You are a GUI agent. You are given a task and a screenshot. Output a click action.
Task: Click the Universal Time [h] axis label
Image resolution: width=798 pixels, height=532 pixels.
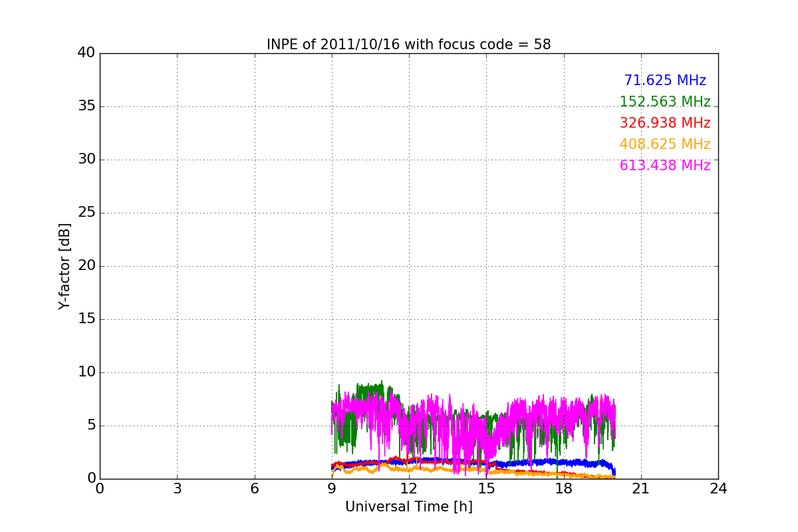point(409,507)
